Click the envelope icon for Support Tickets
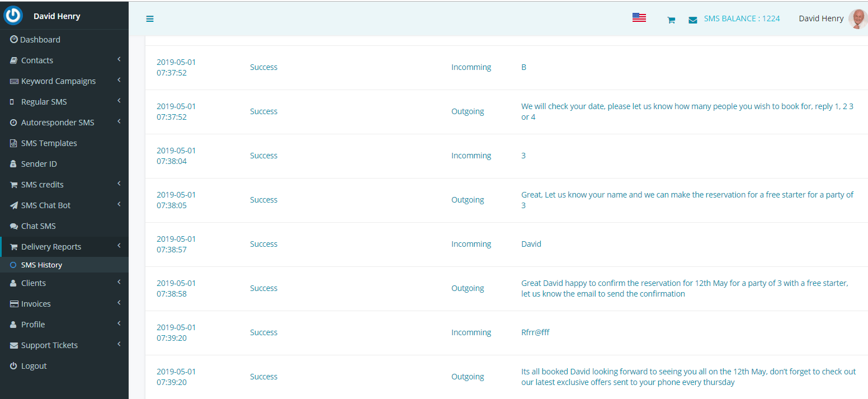Image resolution: width=868 pixels, height=399 pixels. [14, 345]
